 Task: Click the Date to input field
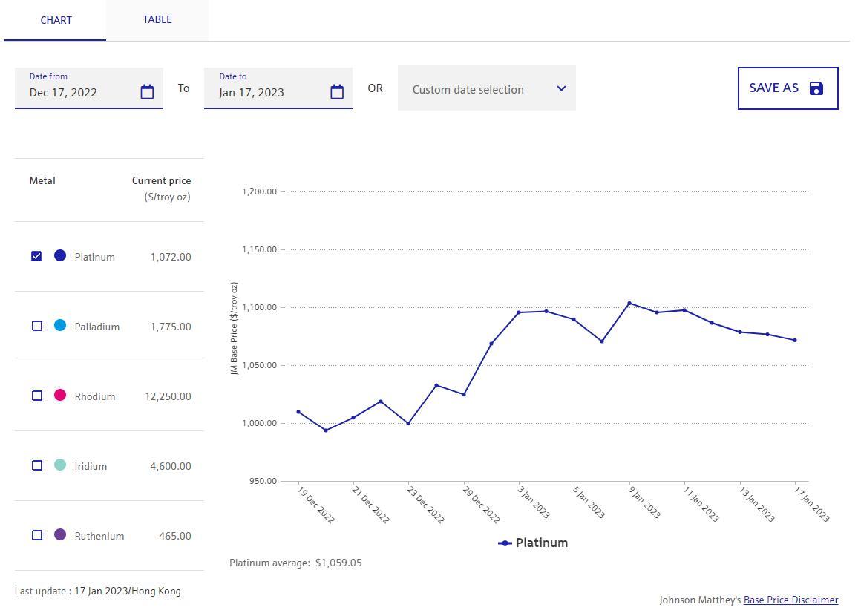[267, 92]
